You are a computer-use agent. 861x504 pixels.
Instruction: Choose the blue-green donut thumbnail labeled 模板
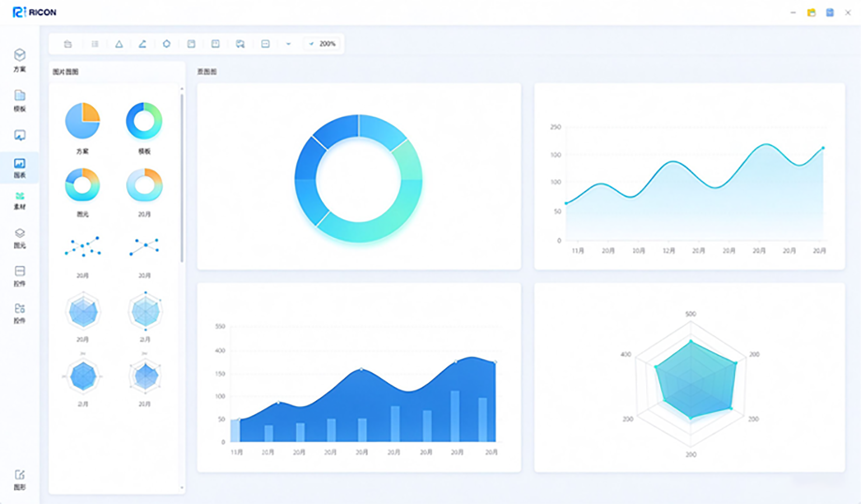tap(144, 121)
